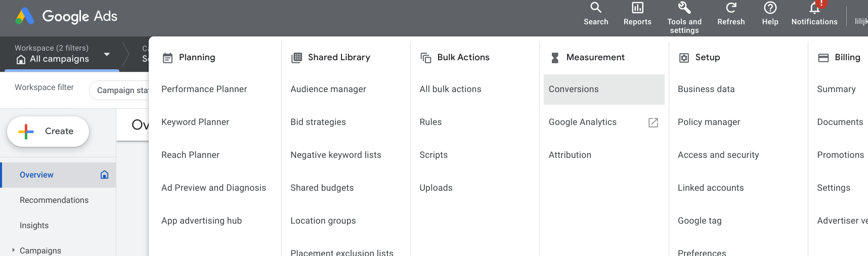
Task: Open Billing Documents
Action: click(840, 122)
